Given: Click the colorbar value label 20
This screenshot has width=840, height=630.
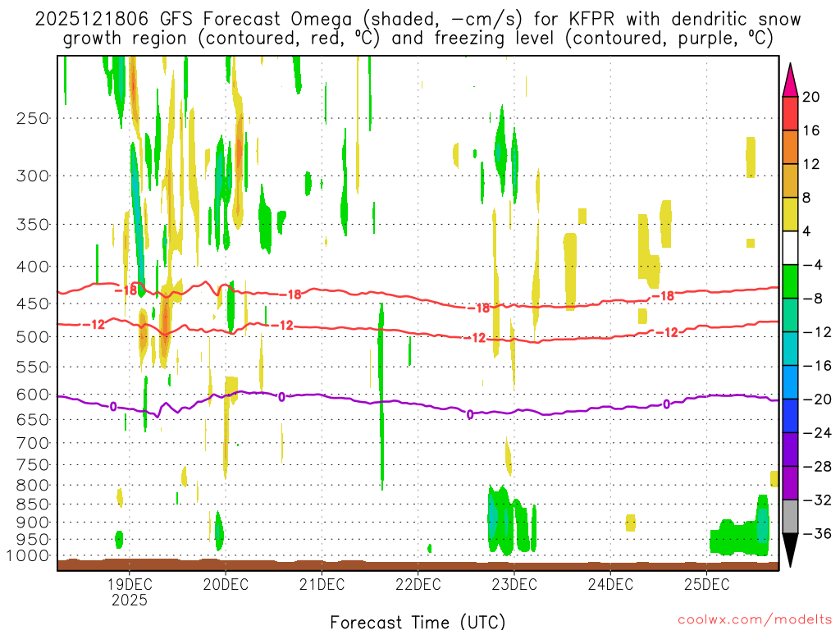Looking at the screenshot, I should pos(811,97).
